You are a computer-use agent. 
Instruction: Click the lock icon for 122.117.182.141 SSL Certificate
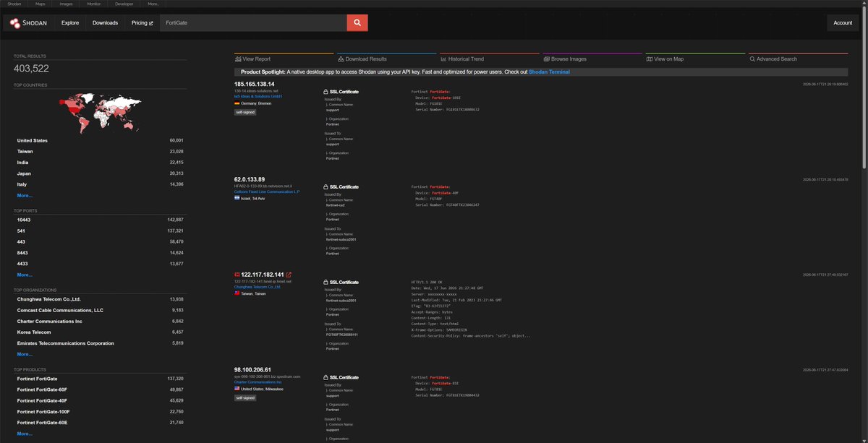click(325, 282)
